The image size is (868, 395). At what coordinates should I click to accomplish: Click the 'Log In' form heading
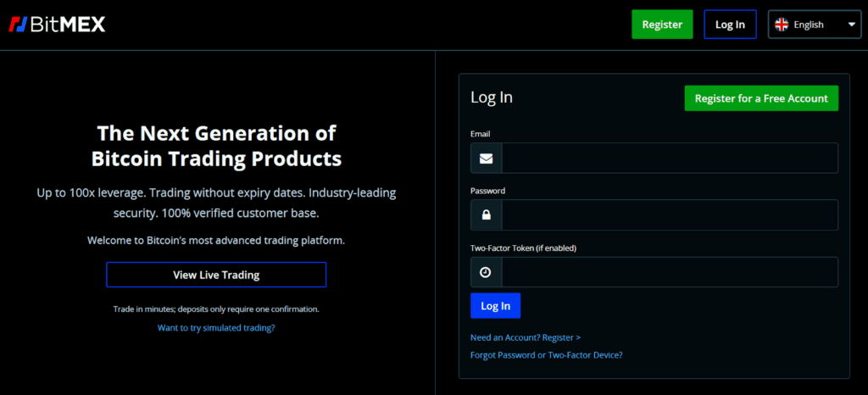tap(492, 97)
